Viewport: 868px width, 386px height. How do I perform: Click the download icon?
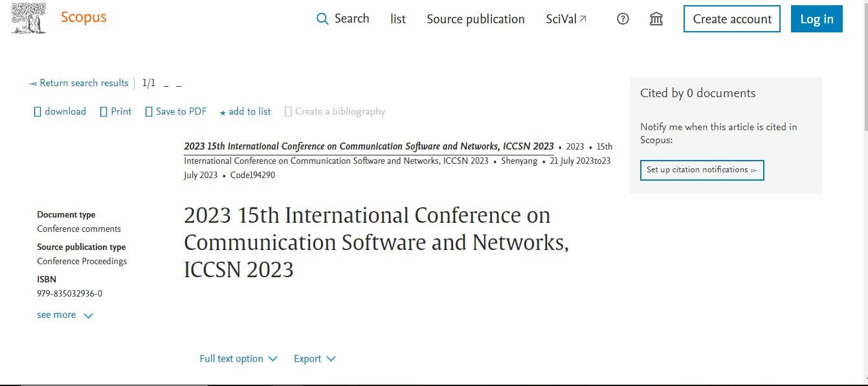click(x=38, y=111)
